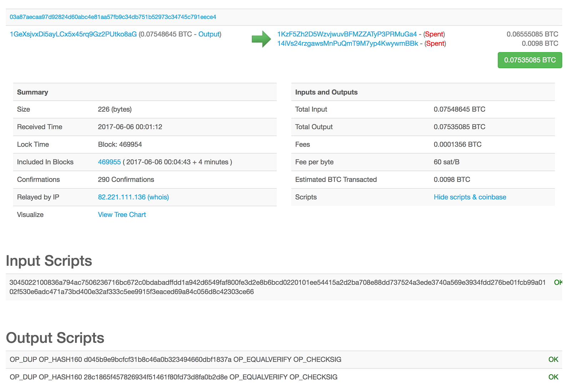This screenshot has height=392, width=571.
Task: Click OK status of second output script
Action: click(x=553, y=377)
